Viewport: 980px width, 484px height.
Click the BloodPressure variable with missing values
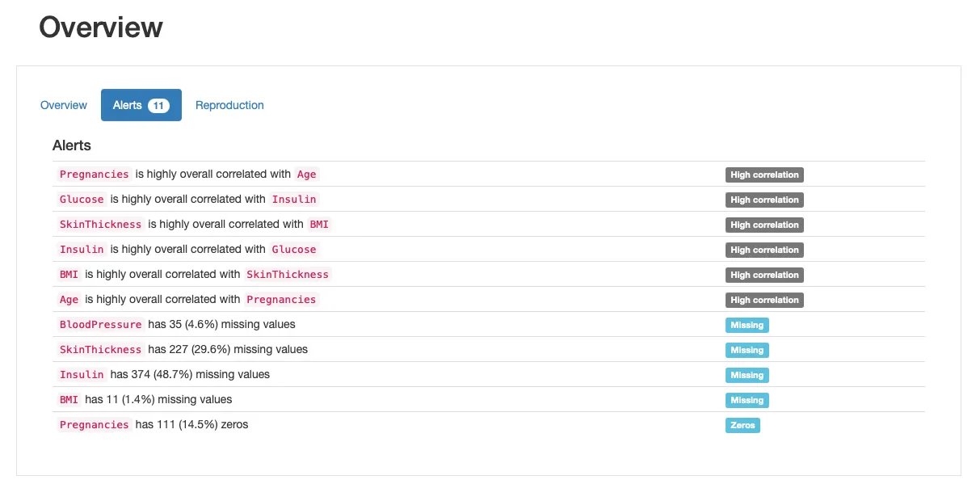[x=101, y=325]
